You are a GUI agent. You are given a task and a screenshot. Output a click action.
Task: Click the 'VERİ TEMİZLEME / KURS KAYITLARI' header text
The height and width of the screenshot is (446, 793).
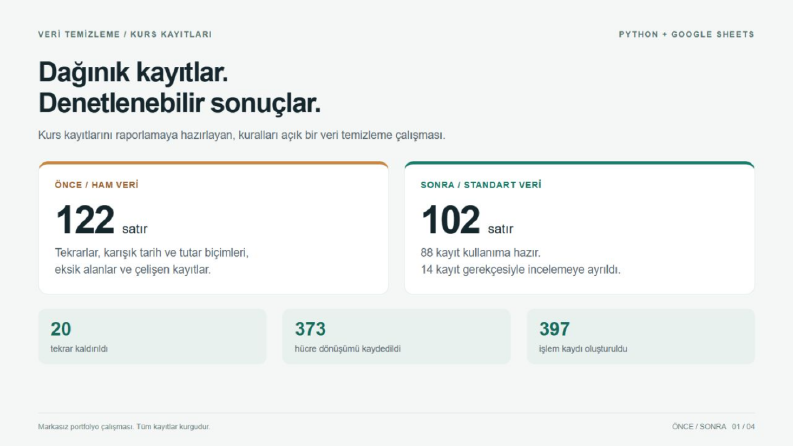click(x=125, y=34)
